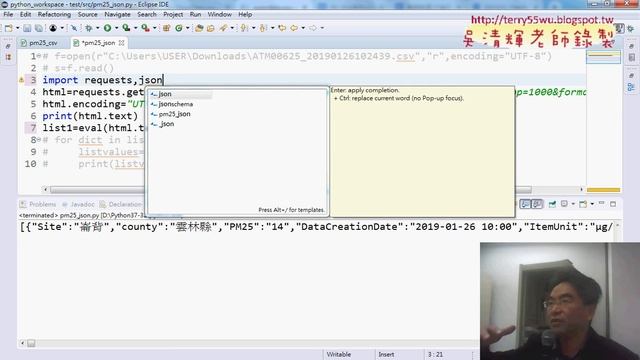
Task: Collapse the folded comment at line 1
Action: 39,56
